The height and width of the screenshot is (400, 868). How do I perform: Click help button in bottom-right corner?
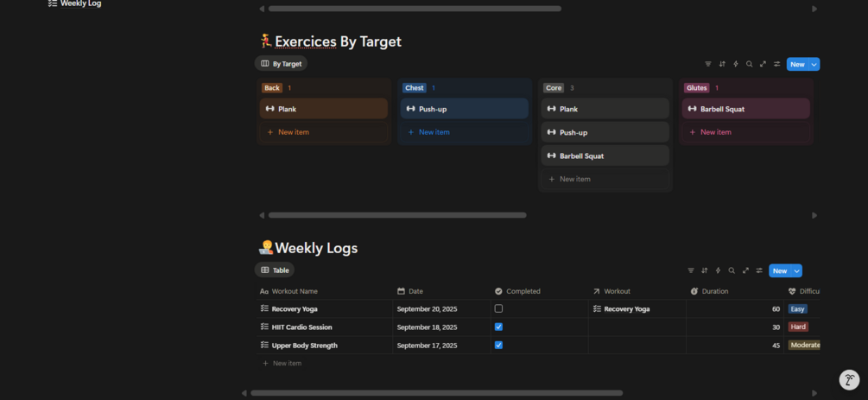(849, 379)
